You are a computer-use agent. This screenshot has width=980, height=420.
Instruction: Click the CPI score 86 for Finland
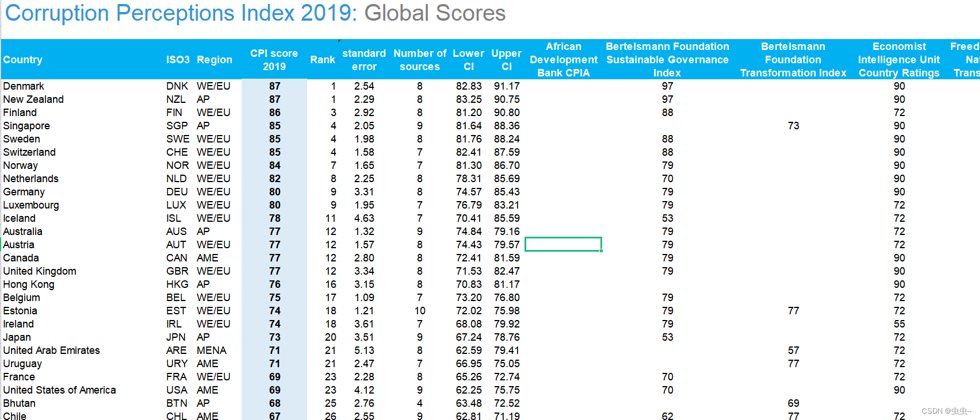[x=275, y=113]
